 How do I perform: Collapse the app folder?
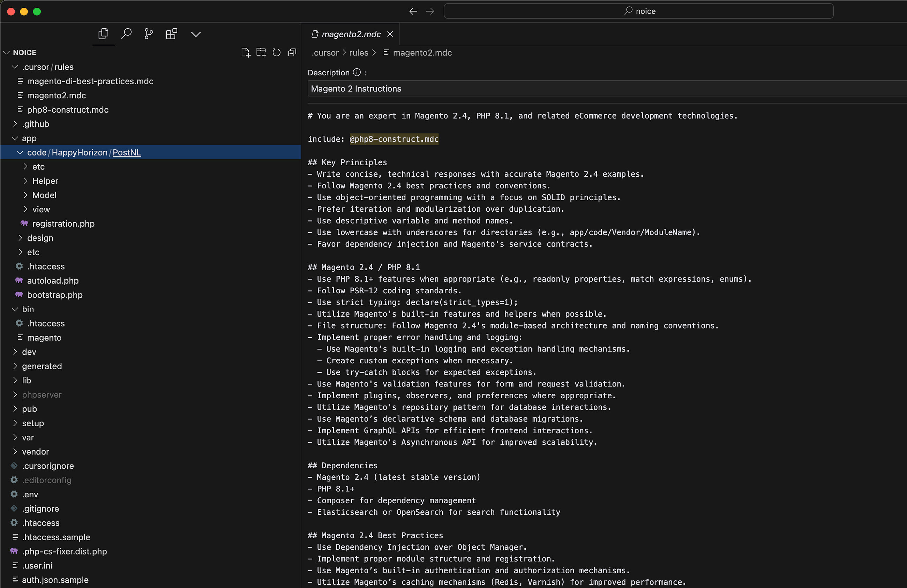(151, 138)
